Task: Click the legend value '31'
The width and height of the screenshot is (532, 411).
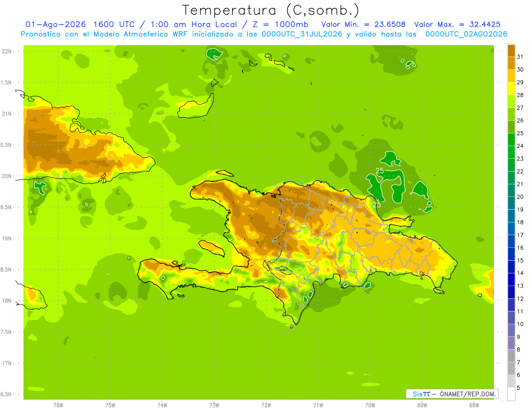Action: point(520,57)
